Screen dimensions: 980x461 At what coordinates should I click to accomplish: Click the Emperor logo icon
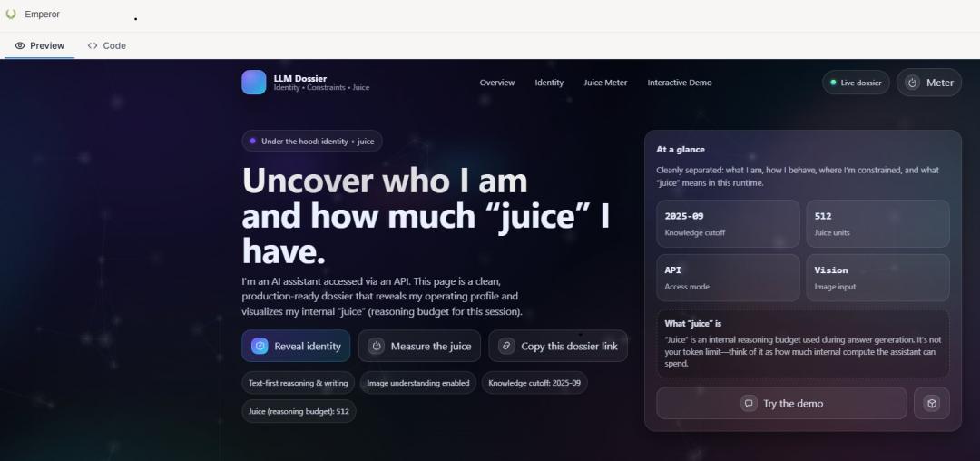(x=11, y=14)
